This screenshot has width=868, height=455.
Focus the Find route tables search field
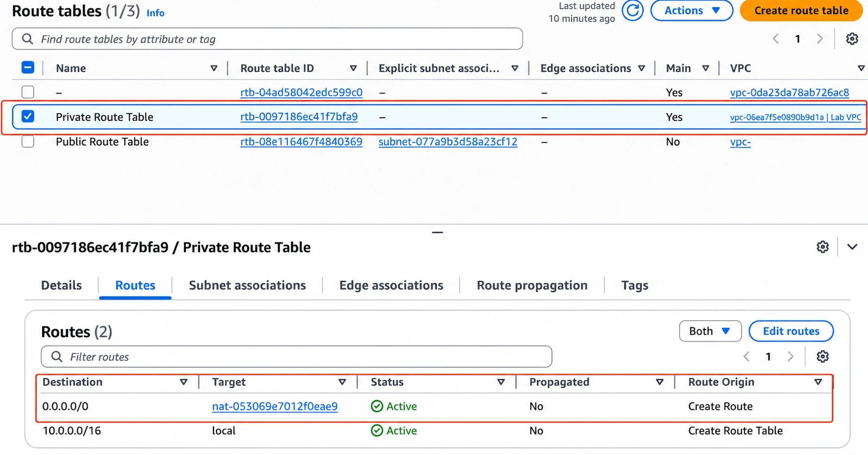pyautogui.click(x=267, y=39)
